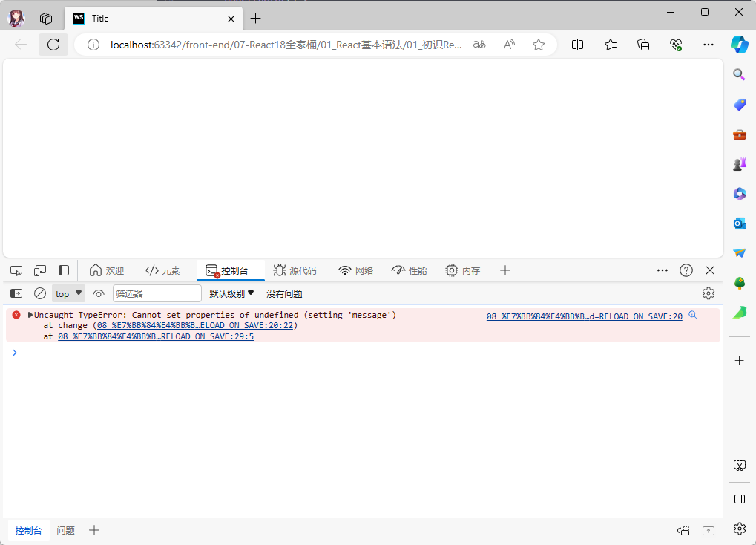The width and height of the screenshot is (756, 545).
Task: Open the RELOAD_ON_SAVE:29:5 source link
Action: pyautogui.click(x=156, y=336)
